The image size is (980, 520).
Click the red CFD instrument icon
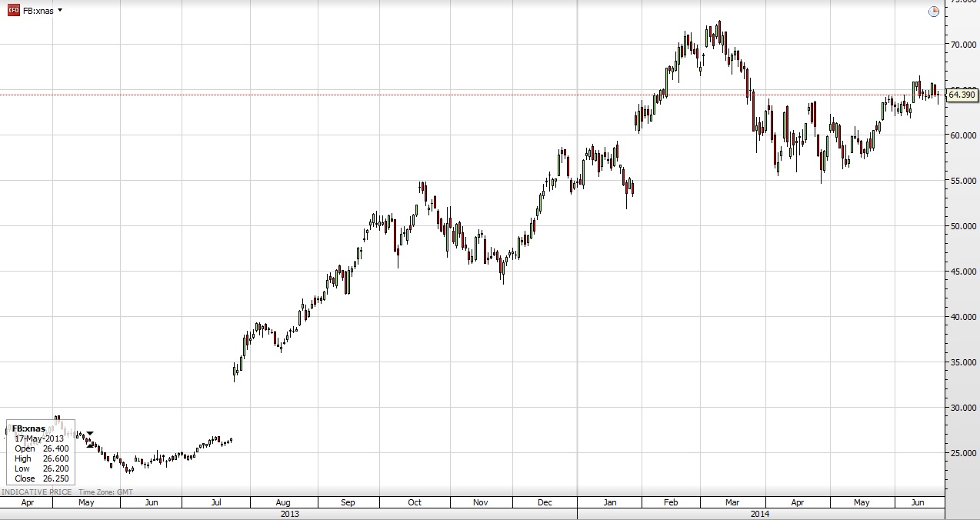point(14,11)
